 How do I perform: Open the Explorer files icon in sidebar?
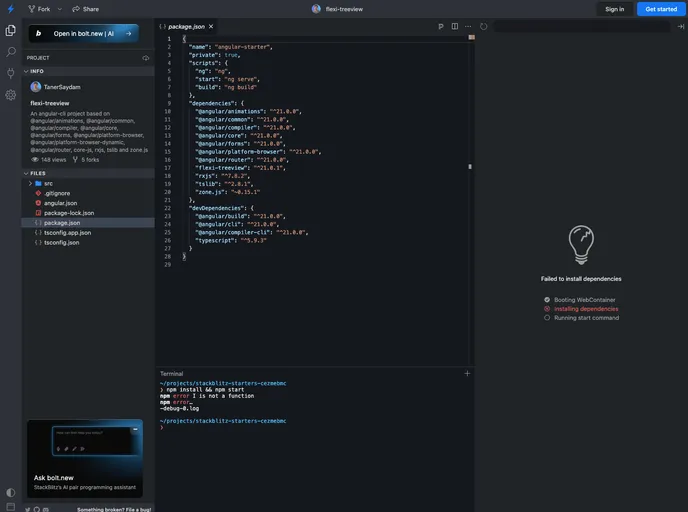click(x=11, y=31)
